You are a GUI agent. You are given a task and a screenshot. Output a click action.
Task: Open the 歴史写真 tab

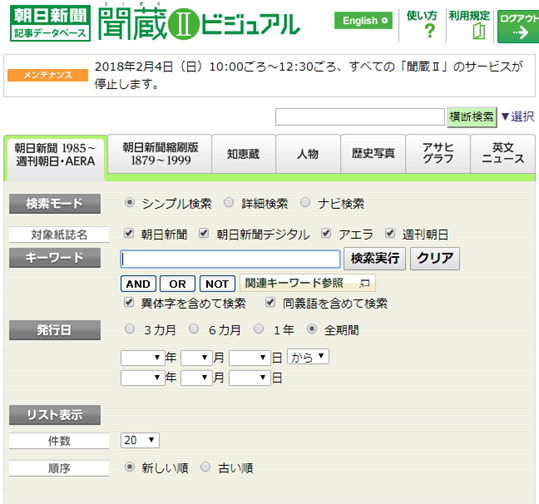tap(373, 154)
